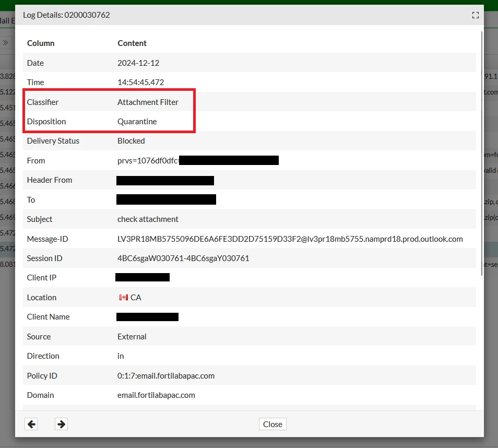The height and width of the screenshot is (448, 498).
Task: Click the Session ID row label
Action: tap(44, 258)
